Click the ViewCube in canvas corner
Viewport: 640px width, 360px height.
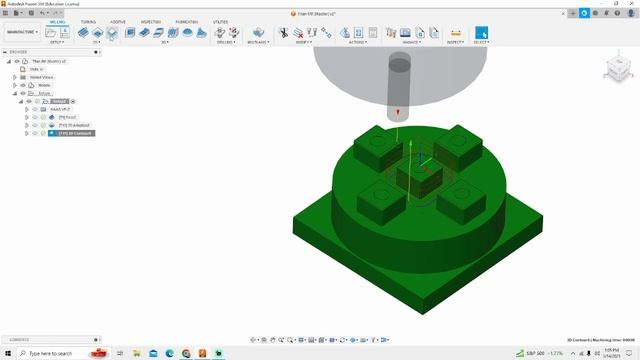click(618, 69)
